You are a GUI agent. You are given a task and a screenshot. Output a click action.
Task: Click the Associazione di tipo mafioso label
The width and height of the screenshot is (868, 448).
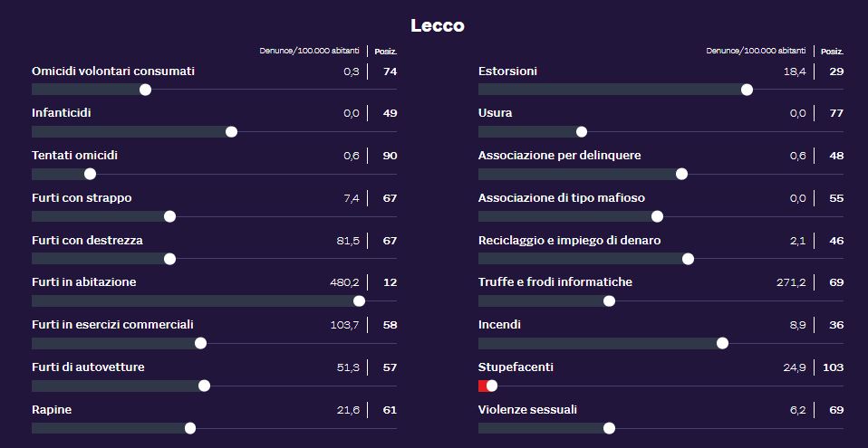562,198
